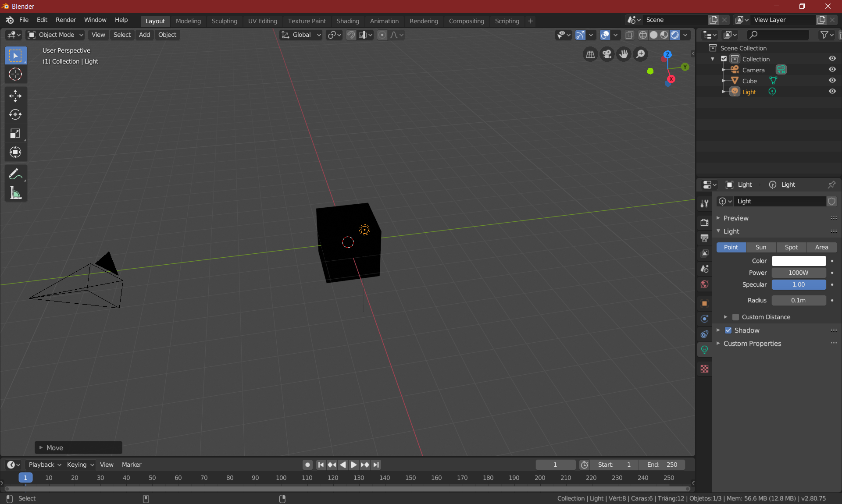
Task: Open the outliner filter dropdown
Action: point(827,35)
